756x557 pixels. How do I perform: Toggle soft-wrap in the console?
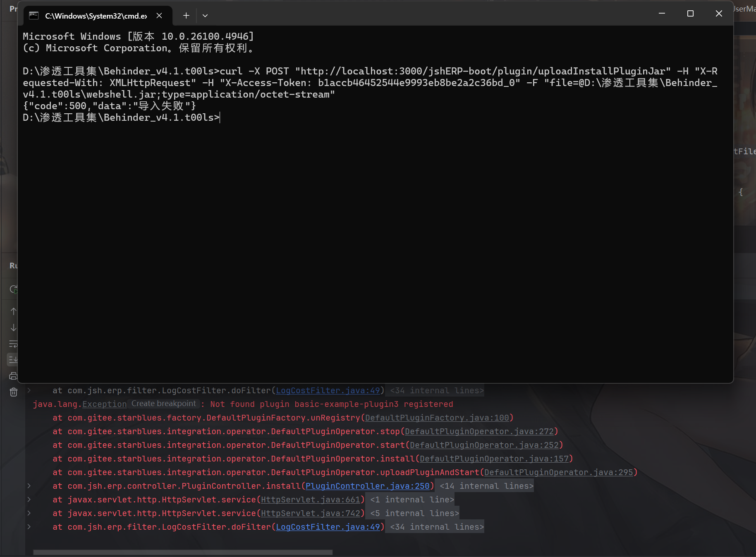click(13, 344)
